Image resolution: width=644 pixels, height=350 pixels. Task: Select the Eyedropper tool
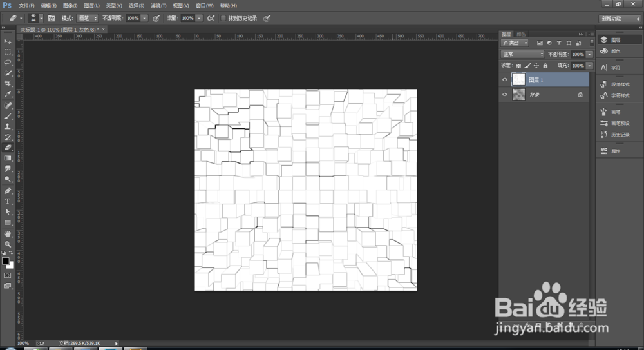tap(7, 94)
